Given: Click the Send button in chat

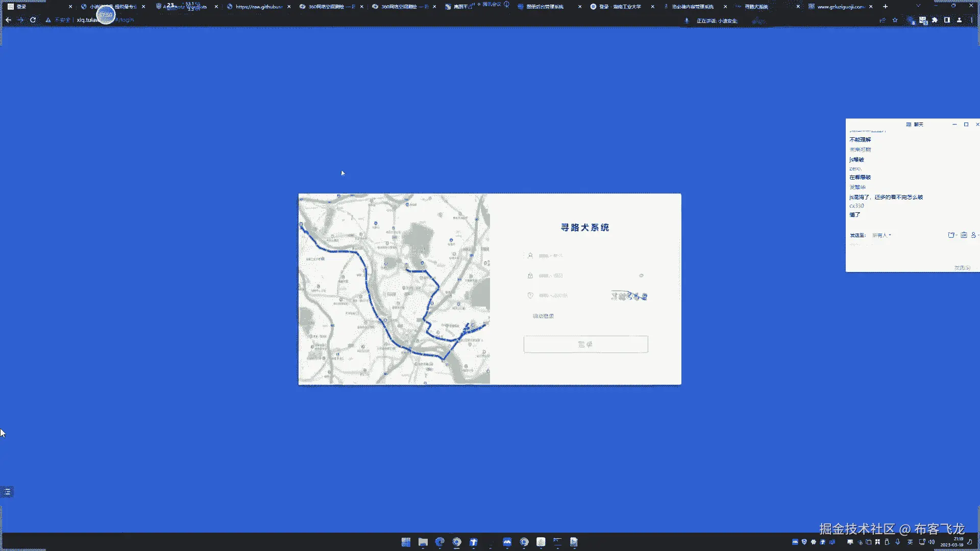Looking at the screenshot, I should [962, 268].
